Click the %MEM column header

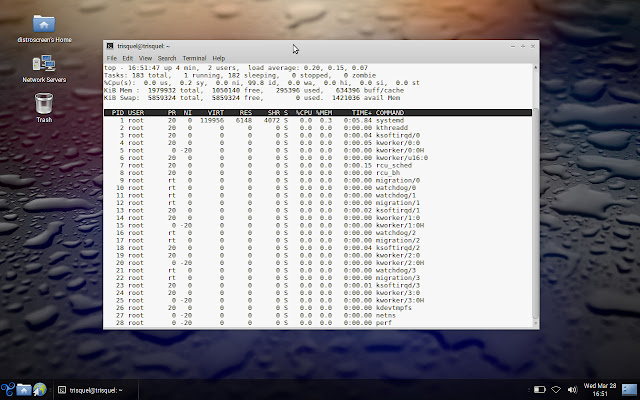click(x=324, y=113)
